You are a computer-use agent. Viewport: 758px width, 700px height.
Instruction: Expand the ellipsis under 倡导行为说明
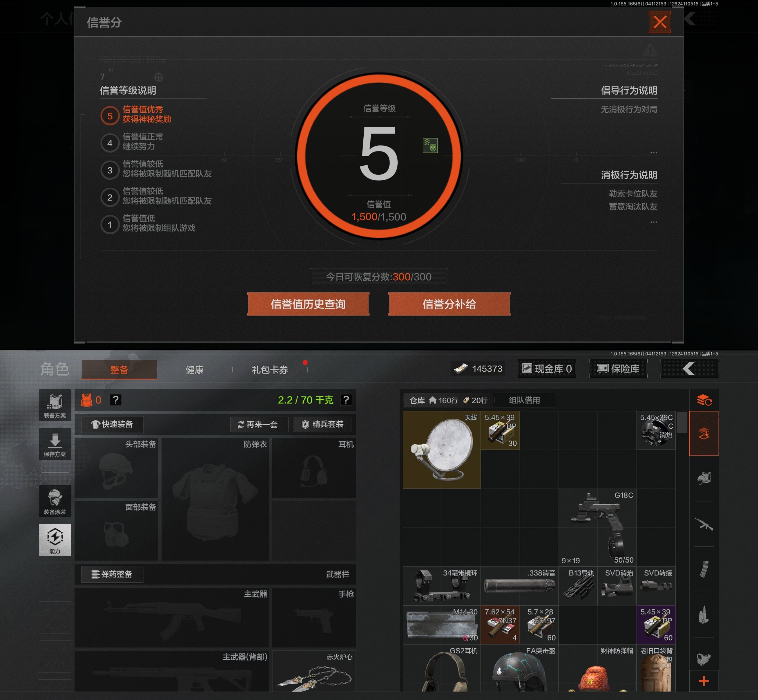(653, 153)
